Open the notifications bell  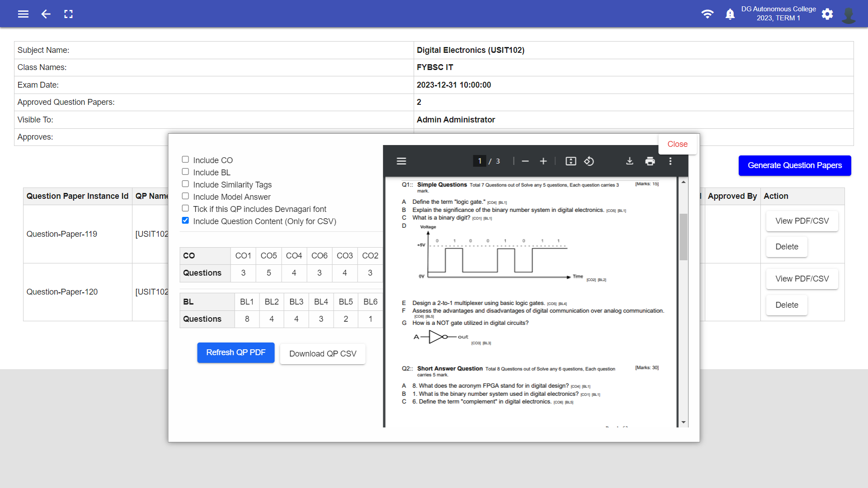[x=730, y=14]
